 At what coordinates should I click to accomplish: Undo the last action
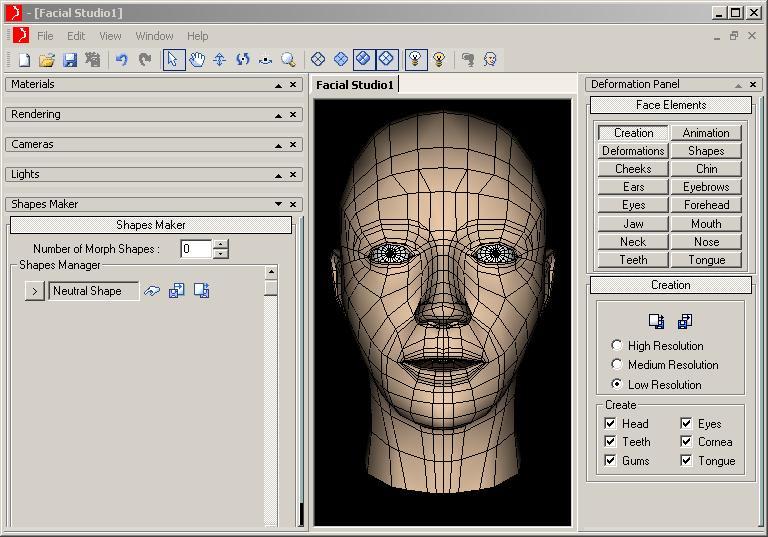[121, 60]
